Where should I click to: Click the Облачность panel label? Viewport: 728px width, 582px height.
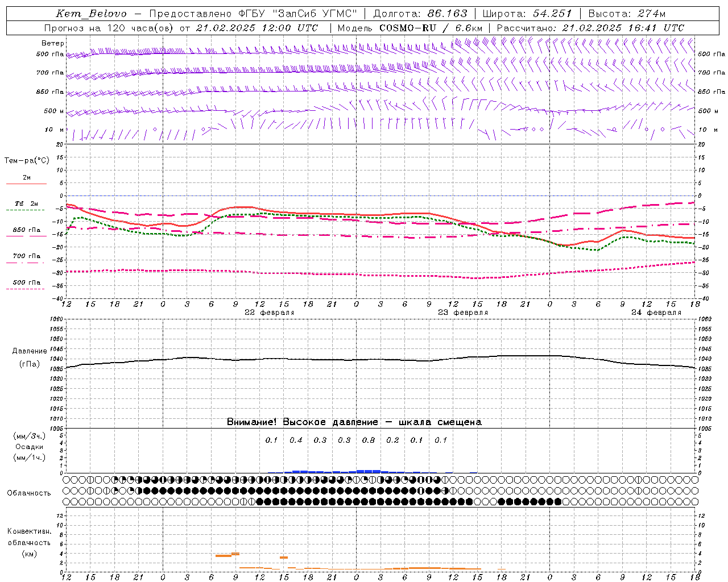tap(29, 493)
